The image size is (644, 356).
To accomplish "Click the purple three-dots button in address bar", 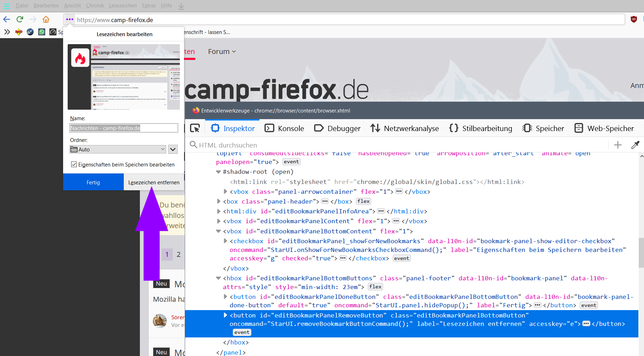I will 70,19.
